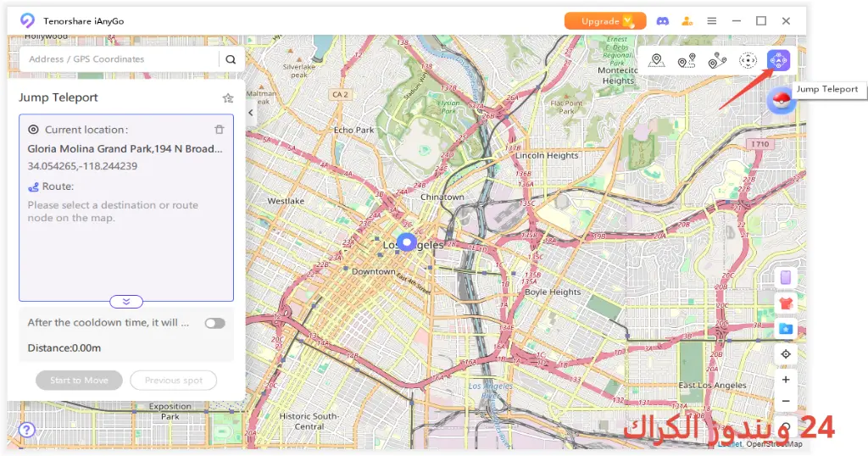Select the Jump Teleport mode icon
Image resolution: width=868 pixels, height=456 pixels.
(778, 60)
